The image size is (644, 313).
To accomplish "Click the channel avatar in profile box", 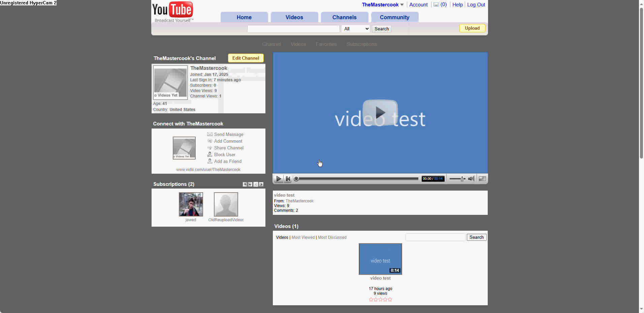I will [170, 83].
